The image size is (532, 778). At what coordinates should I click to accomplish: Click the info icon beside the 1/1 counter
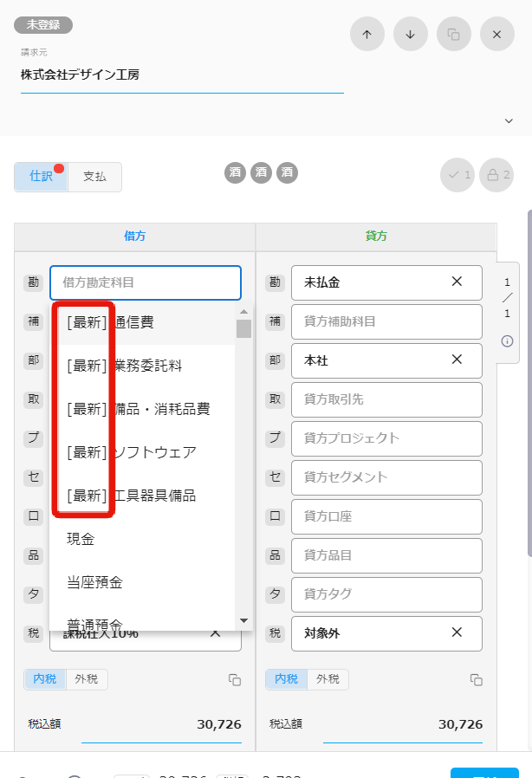[507, 341]
